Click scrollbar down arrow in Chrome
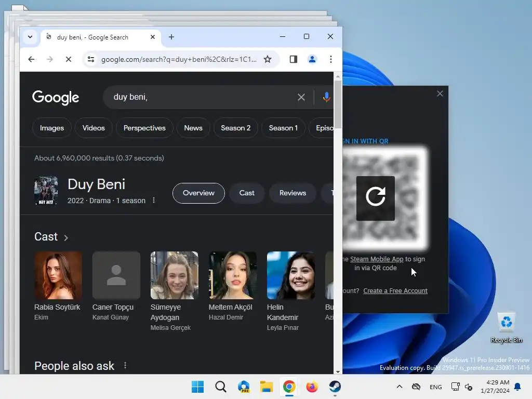Image resolution: width=532 pixels, height=399 pixels. 338,371
